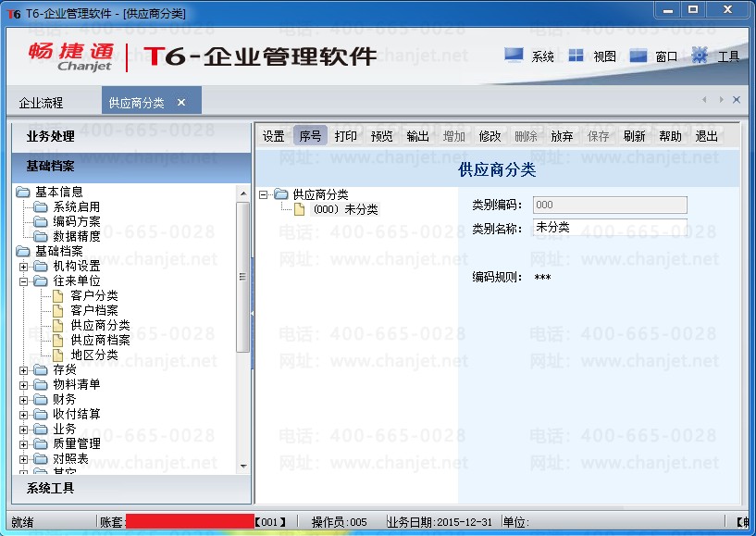
Task: Click the tab scroll left arrow
Action: [704, 100]
